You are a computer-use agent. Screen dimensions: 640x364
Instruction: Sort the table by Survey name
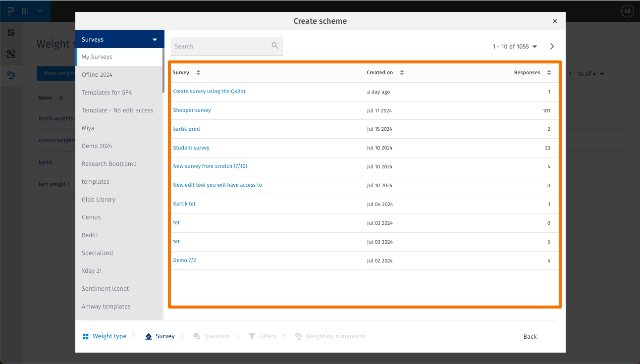pos(198,73)
